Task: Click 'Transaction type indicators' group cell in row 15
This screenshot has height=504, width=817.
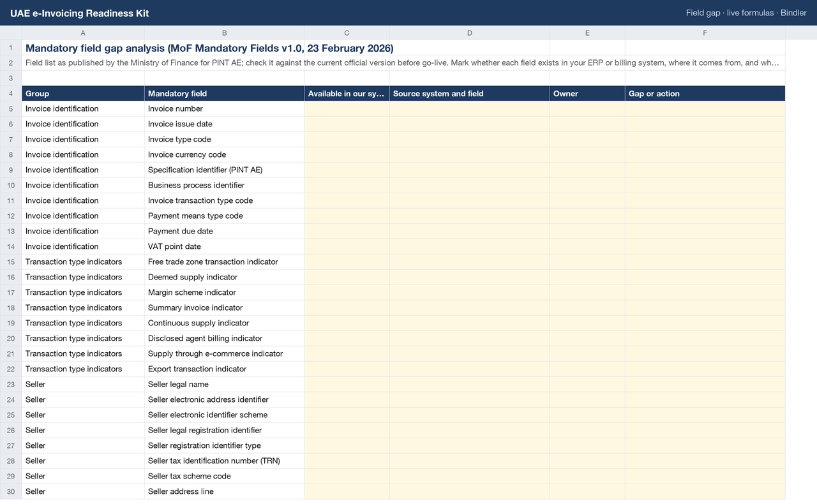Action: click(x=83, y=262)
